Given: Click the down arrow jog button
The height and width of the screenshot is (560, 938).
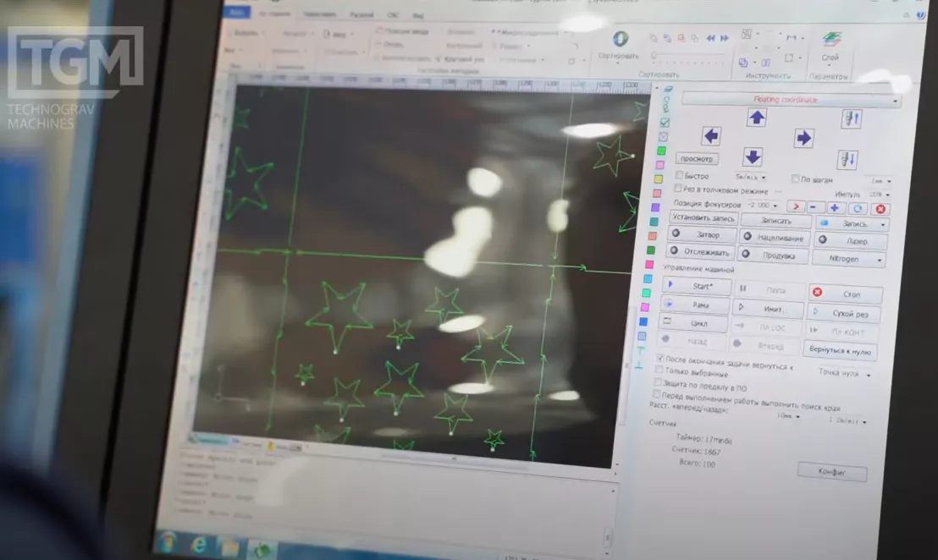Looking at the screenshot, I should [x=753, y=157].
